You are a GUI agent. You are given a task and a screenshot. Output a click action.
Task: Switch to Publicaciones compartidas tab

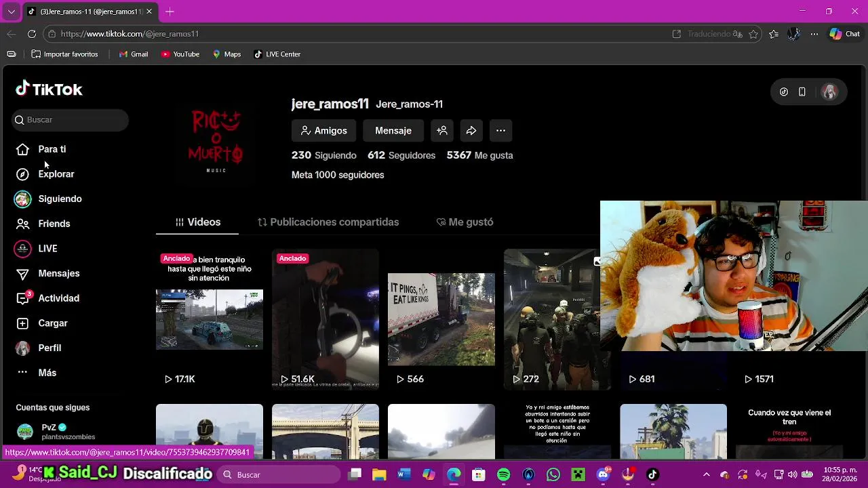(x=328, y=222)
